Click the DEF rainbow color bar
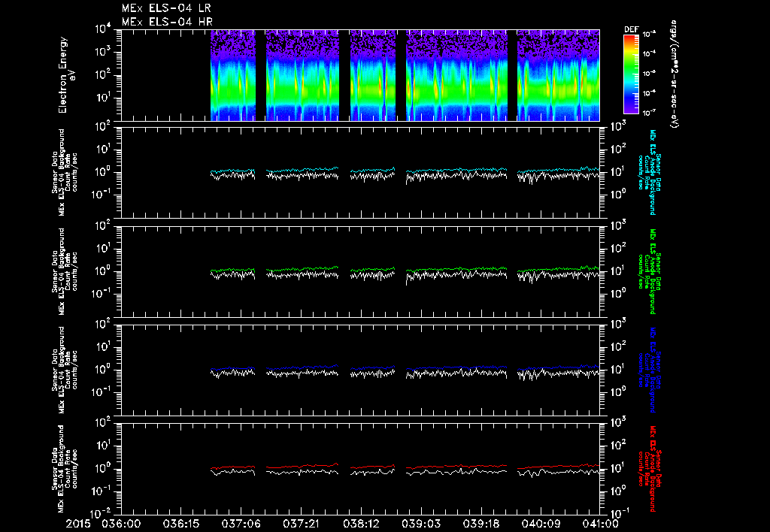770x532 pixels. [631, 74]
